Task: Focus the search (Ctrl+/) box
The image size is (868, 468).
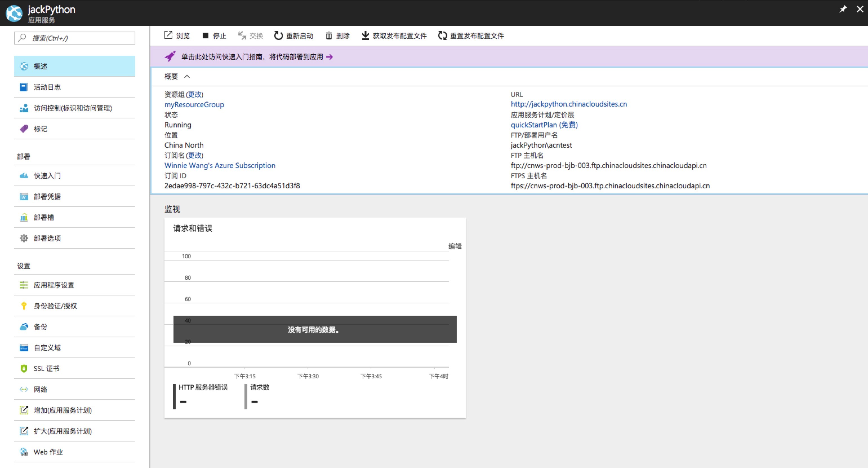Action: [74, 38]
